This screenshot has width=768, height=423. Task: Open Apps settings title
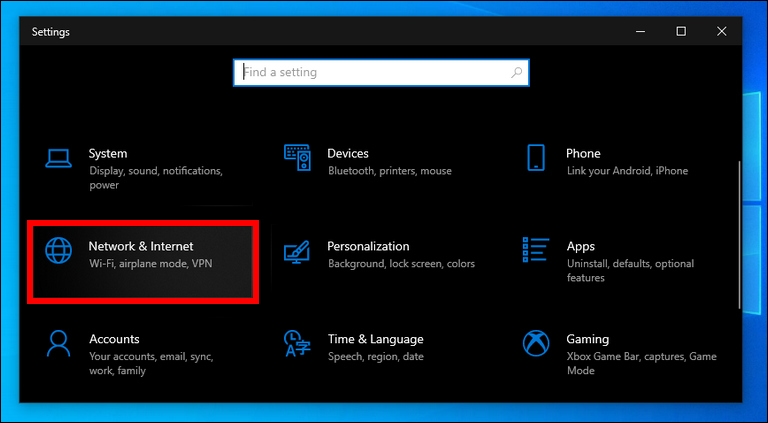point(581,246)
